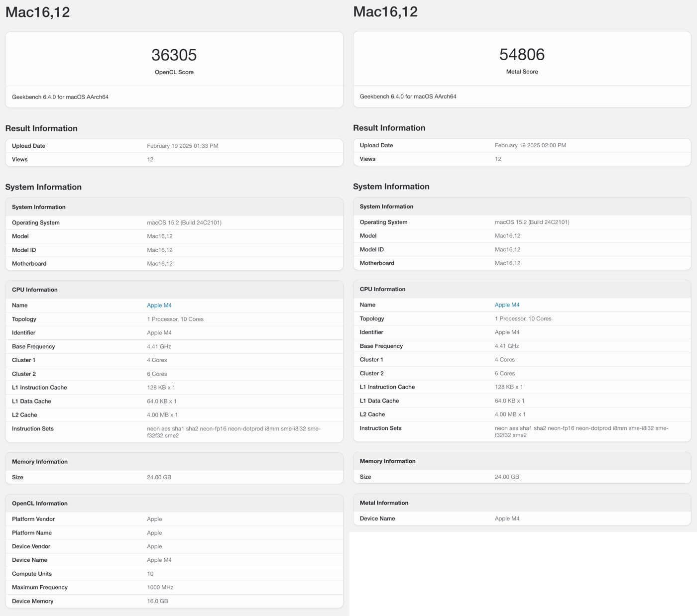Open the Apple M4 link in OpenCL result's CPU Information
The width and height of the screenshot is (697, 616).
(159, 306)
